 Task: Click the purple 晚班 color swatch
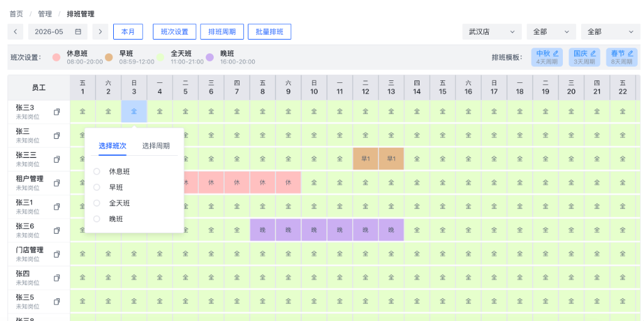210,57
